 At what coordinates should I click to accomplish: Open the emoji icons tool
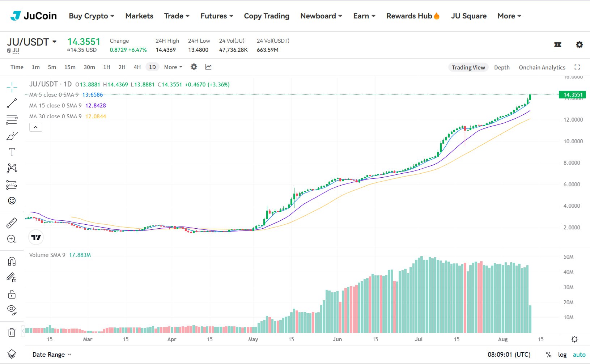point(12,201)
